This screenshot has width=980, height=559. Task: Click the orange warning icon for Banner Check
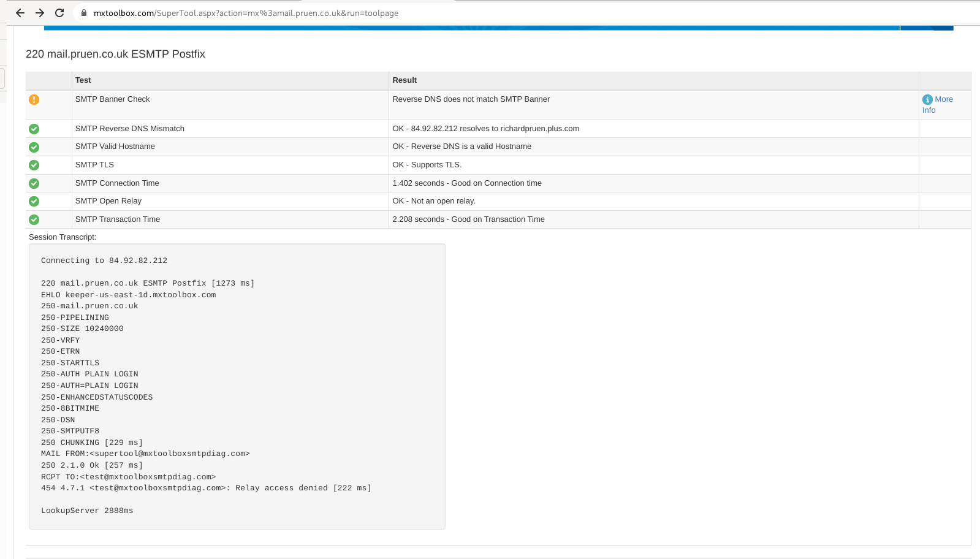tap(34, 99)
